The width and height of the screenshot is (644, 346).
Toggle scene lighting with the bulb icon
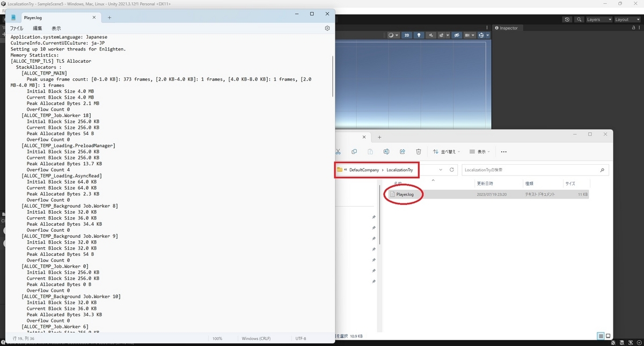point(419,35)
